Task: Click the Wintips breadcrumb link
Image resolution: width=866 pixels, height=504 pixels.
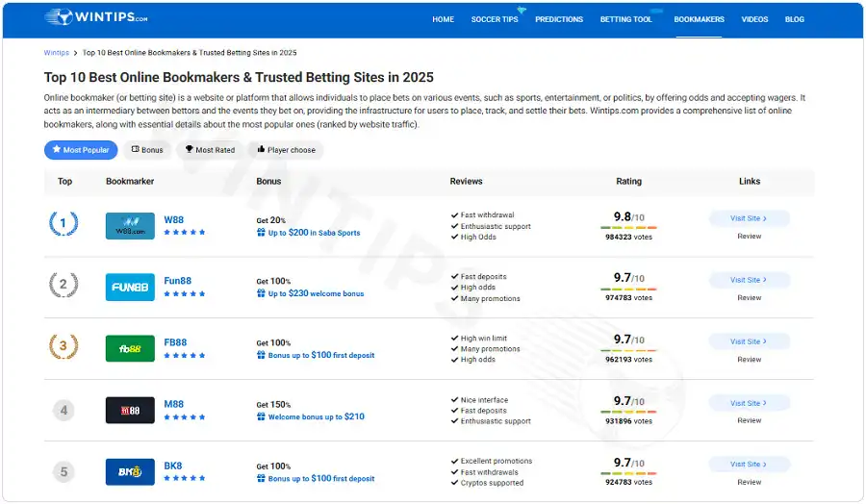Action: click(57, 53)
